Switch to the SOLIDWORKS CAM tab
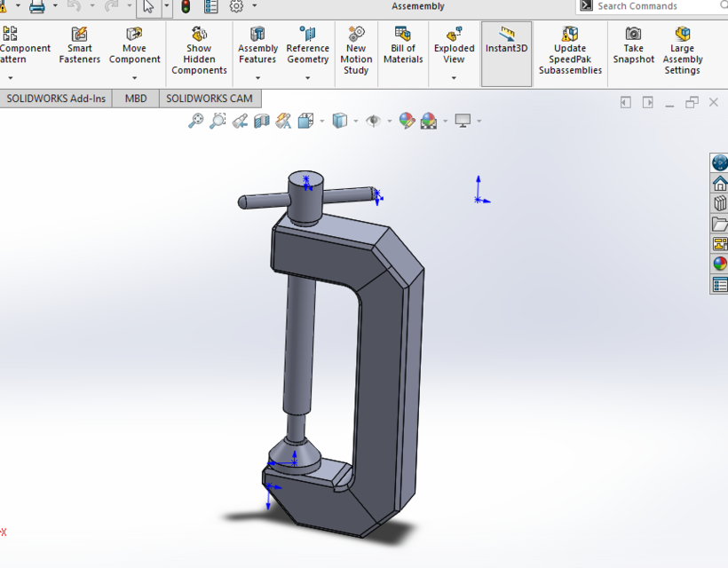Image resolution: width=728 pixels, height=568 pixels. [x=210, y=99]
